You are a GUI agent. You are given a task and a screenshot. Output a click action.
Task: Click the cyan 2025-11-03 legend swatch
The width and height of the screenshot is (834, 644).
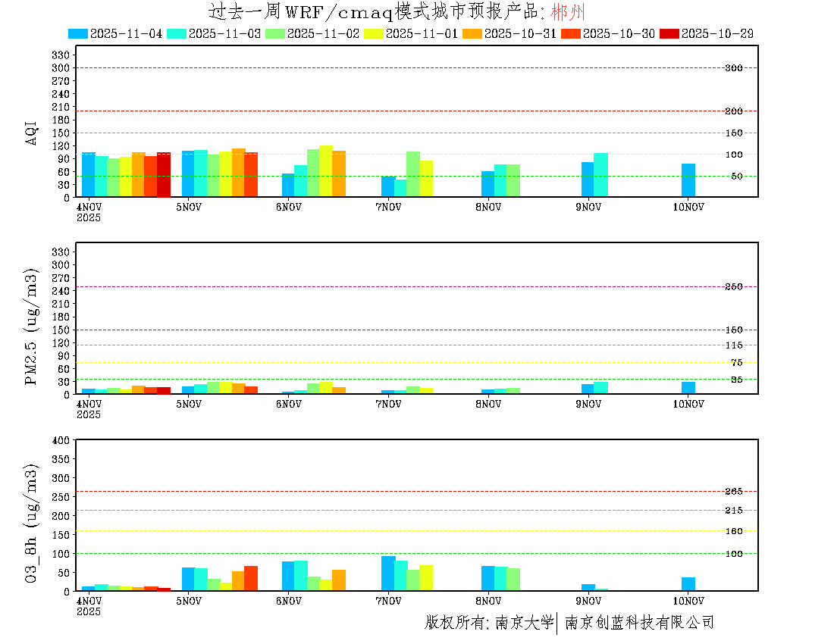pos(177,33)
